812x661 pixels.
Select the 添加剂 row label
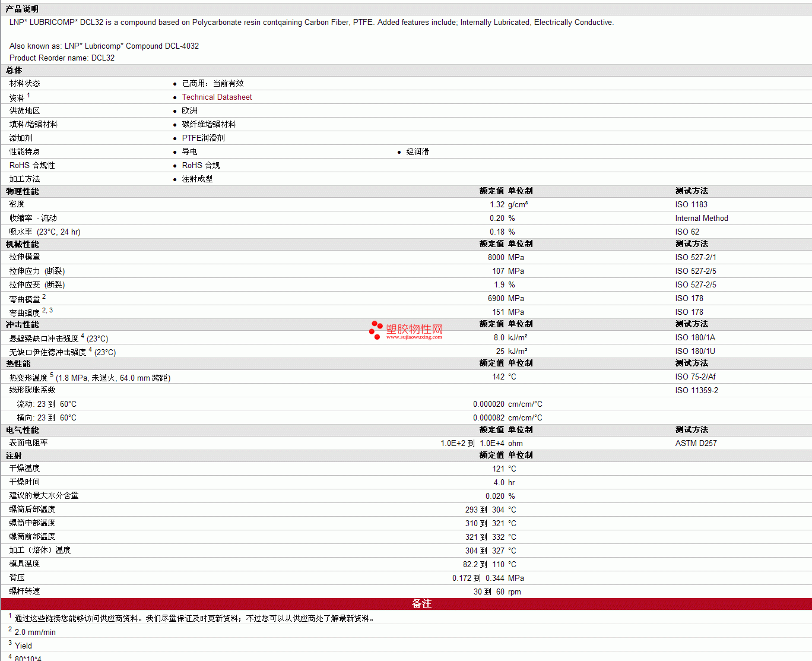pyautogui.click(x=21, y=138)
